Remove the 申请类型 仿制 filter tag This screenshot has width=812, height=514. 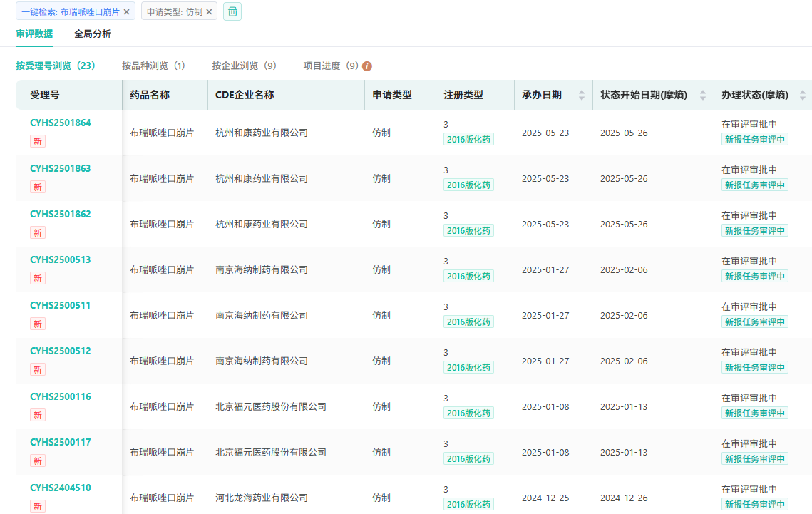coord(209,12)
